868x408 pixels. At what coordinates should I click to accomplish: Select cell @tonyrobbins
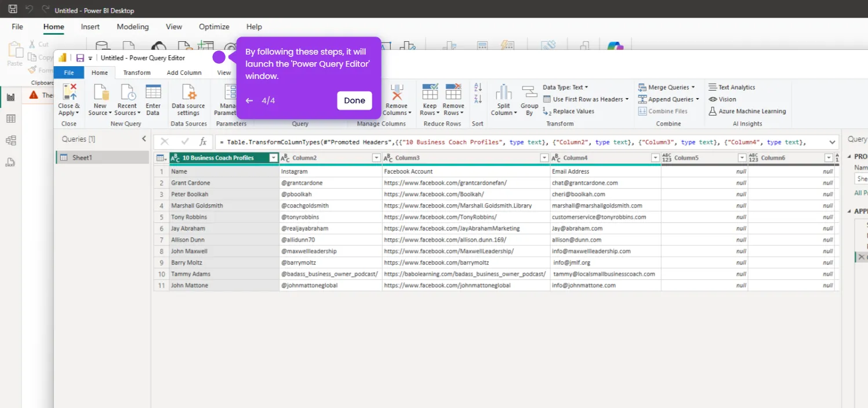pos(331,217)
